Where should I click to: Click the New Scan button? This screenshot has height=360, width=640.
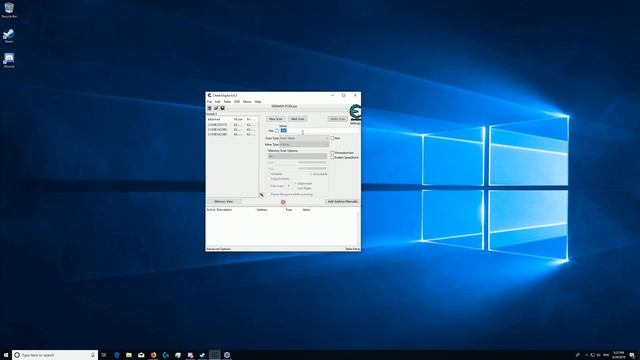click(276, 119)
